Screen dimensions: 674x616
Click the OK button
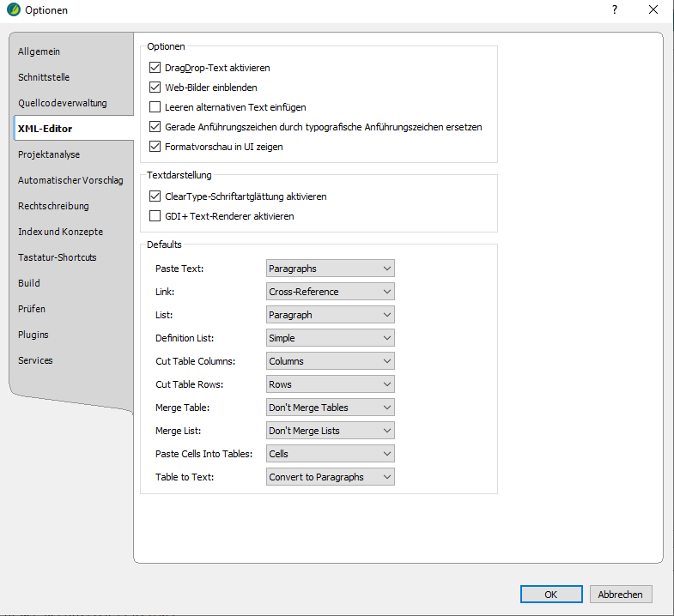click(550, 594)
